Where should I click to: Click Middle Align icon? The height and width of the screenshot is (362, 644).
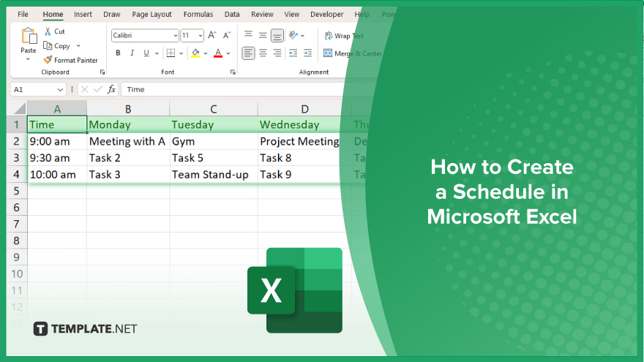(x=263, y=35)
